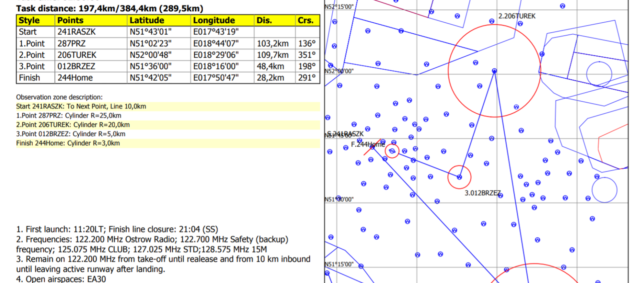Screen dimensions: 644x283
Task: Select the "Finish 244Home: Cylinder R=3,0km" line
Action: pos(68,143)
